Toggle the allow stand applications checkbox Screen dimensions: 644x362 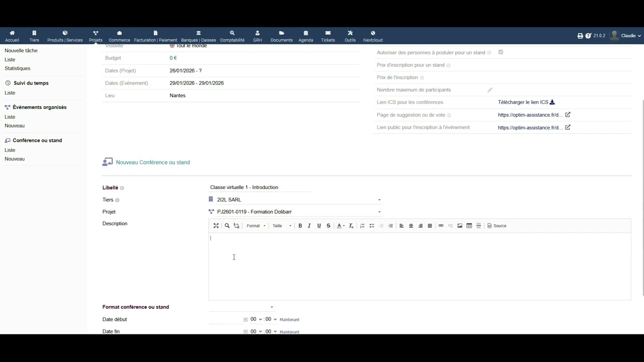click(x=501, y=52)
